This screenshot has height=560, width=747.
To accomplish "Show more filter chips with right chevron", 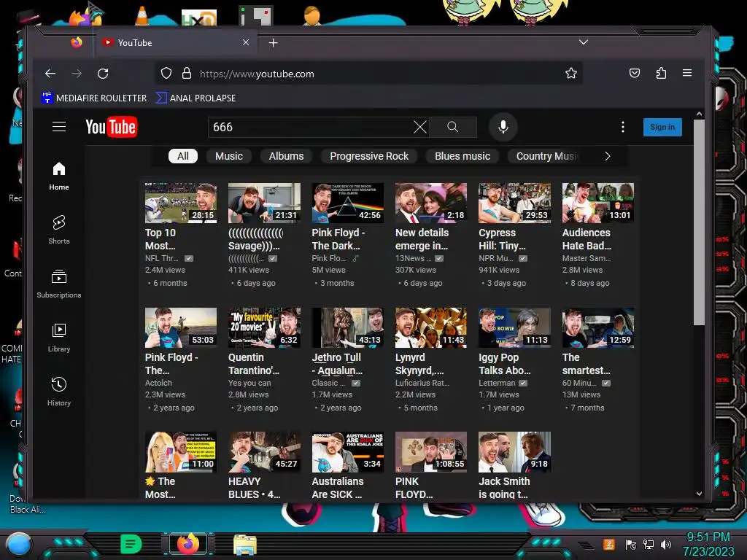I will coord(607,156).
